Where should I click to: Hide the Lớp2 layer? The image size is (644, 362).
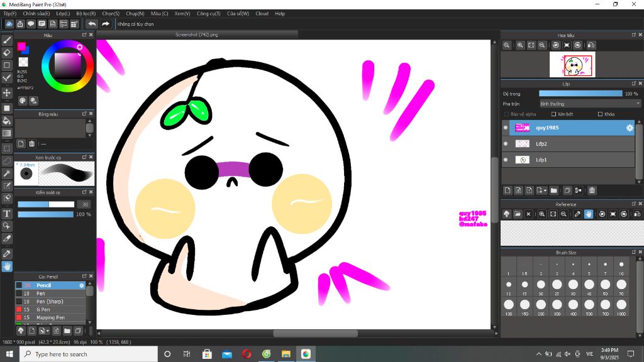pyautogui.click(x=506, y=144)
